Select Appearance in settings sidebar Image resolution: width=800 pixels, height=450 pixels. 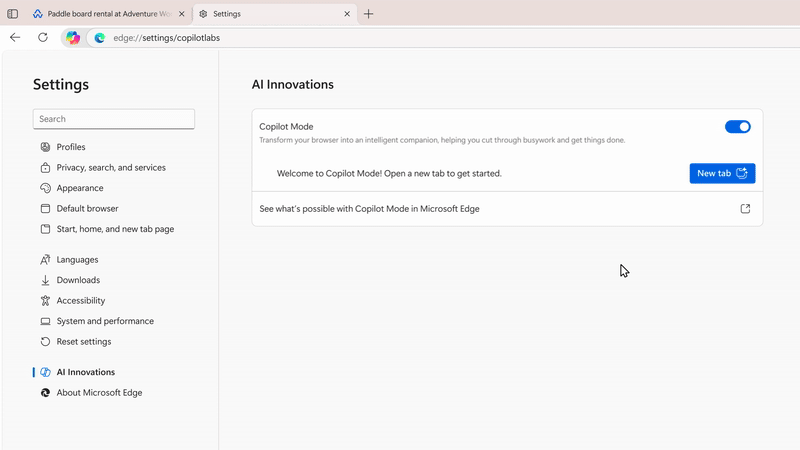tap(80, 188)
